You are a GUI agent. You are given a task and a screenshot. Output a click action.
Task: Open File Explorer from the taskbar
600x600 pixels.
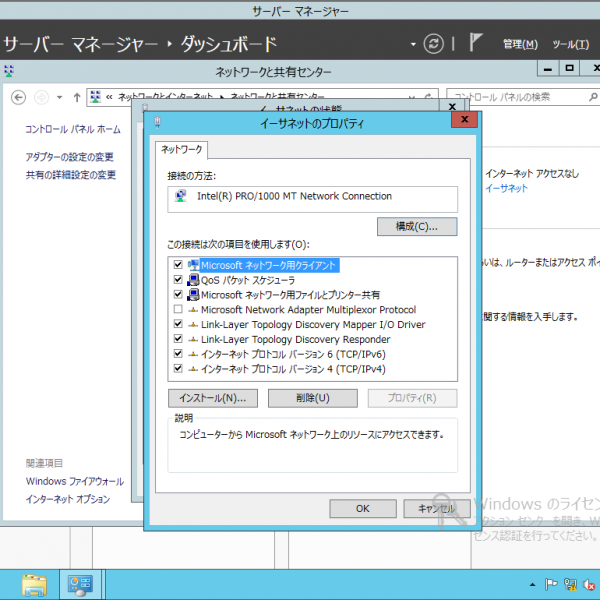click(35, 583)
